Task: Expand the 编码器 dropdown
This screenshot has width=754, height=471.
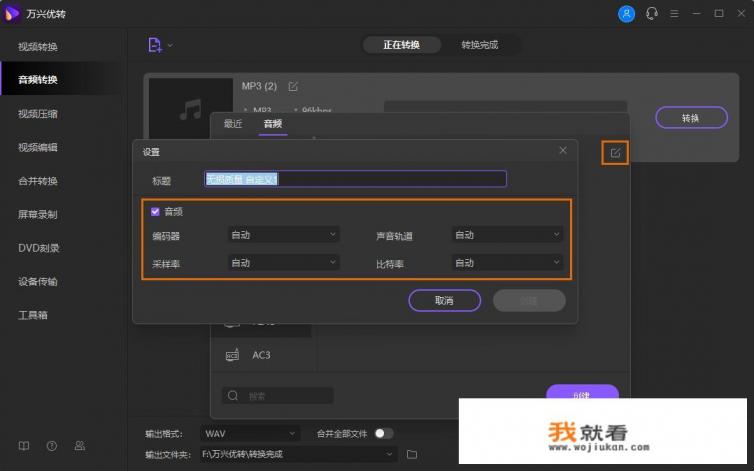Action: pyautogui.click(x=284, y=235)
